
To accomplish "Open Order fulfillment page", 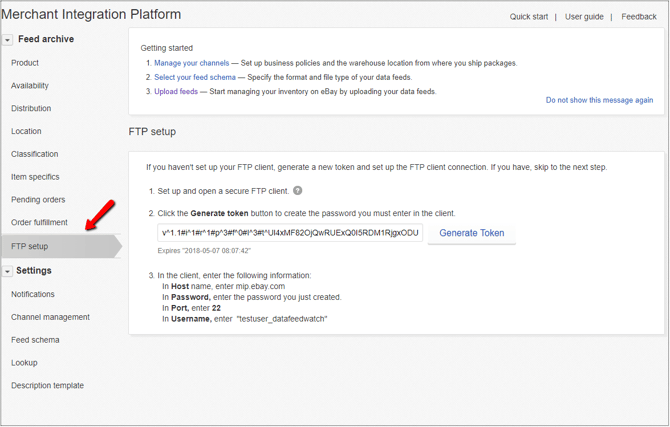I will coord(39,223).
